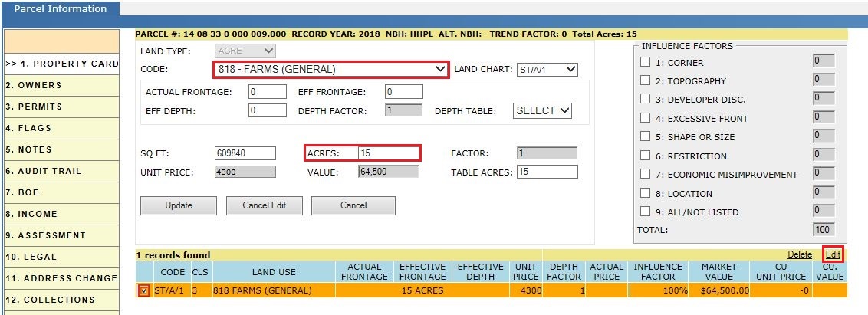This screenshot has height=315, width=868.
Task: Click the Edit link above records table
Action: 833,254
